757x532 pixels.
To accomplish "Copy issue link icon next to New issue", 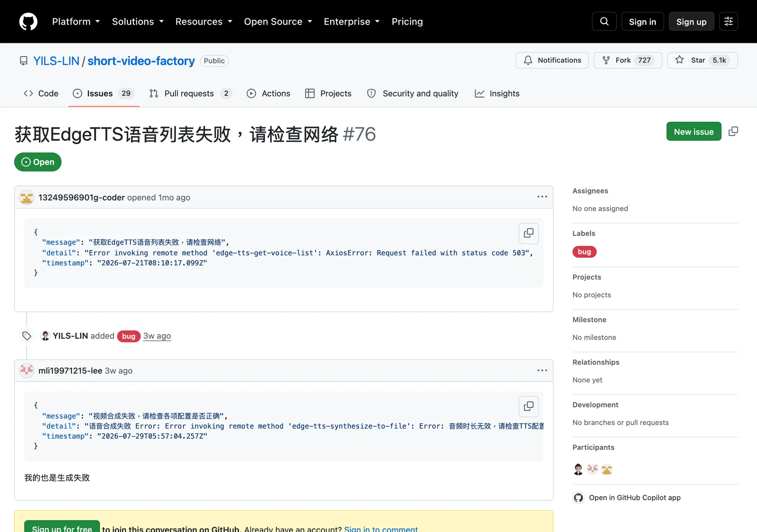I will click(733, 131).
